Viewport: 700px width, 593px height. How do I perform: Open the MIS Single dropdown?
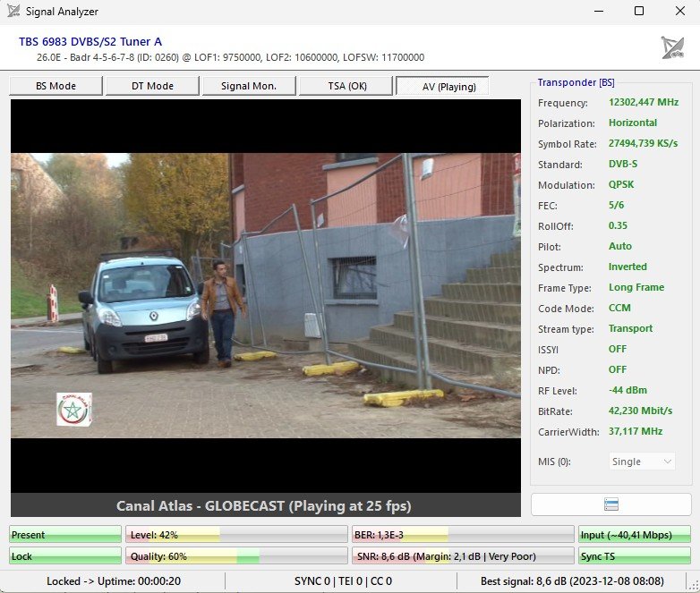[642, 462]
